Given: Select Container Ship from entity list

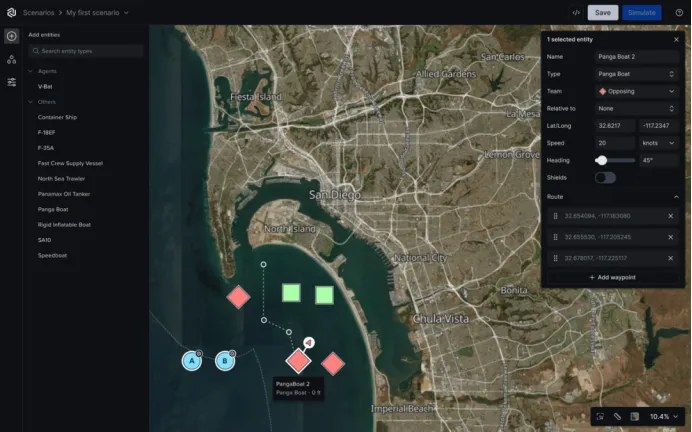Looking at the screenshot, I should (x=58, y=117).
